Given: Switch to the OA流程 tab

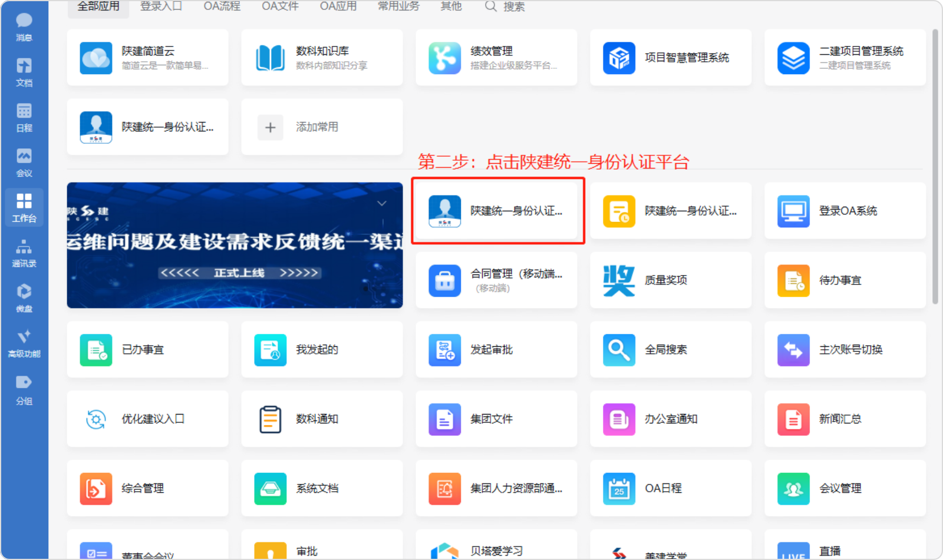Looking at the screenshot, I should pos(222,6).
